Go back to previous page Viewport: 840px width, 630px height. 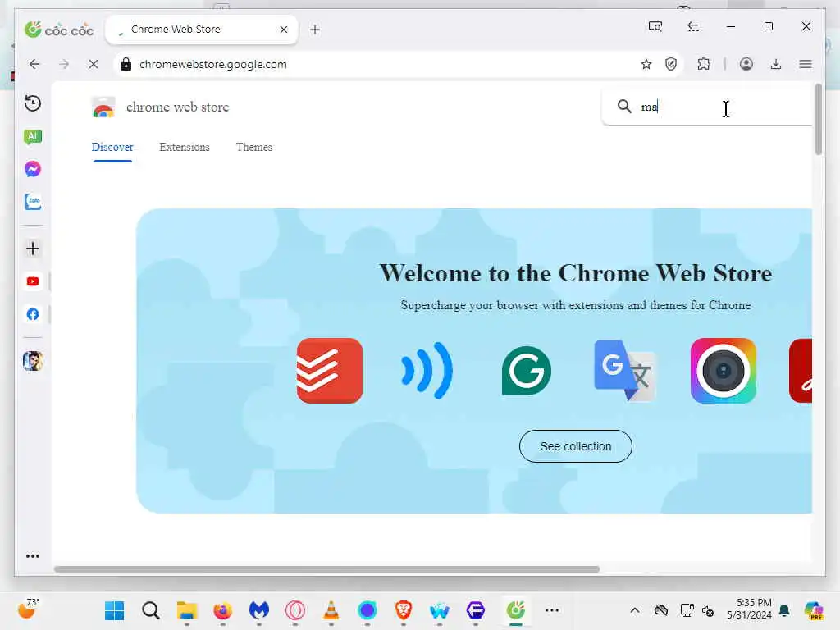(34, 64)
